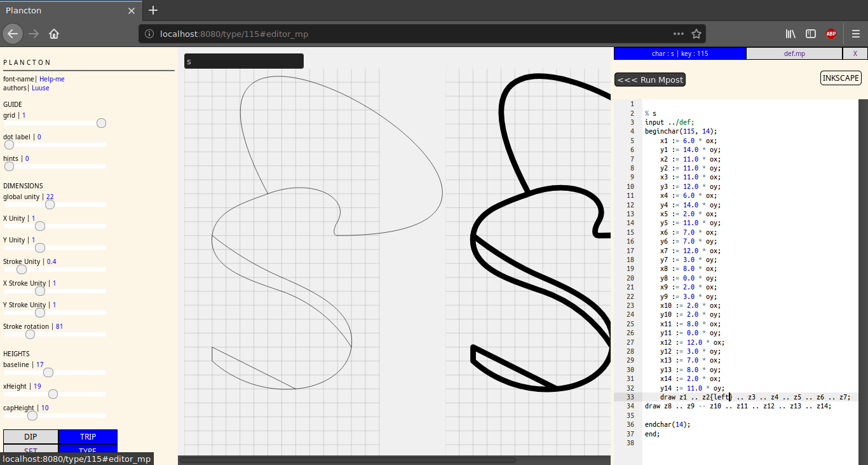Click the Stroke rotation slider handle
Image resolution: width=868 pixels, height=465 pixels.
point(30,334)
